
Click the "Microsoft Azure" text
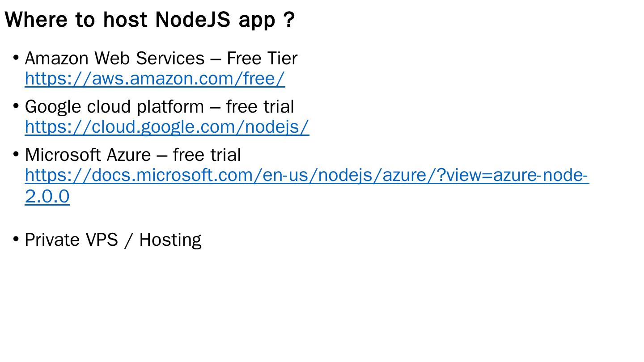(x=88, y=155)
